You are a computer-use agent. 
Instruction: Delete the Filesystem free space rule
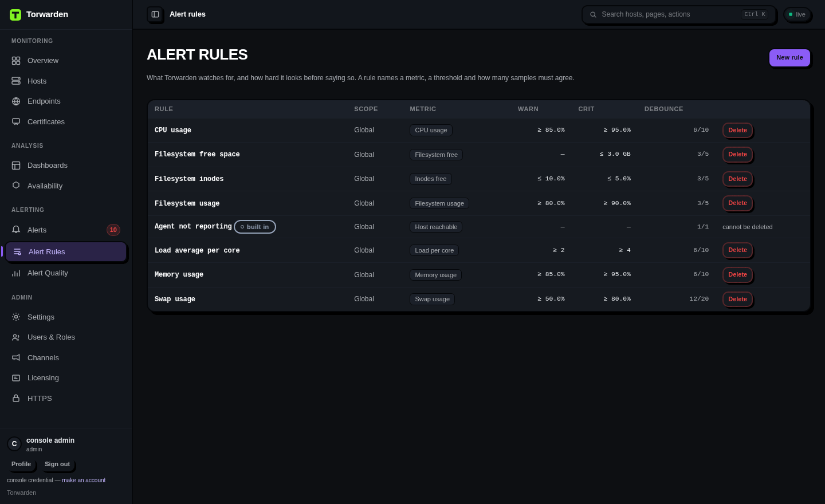pos(737,155)
